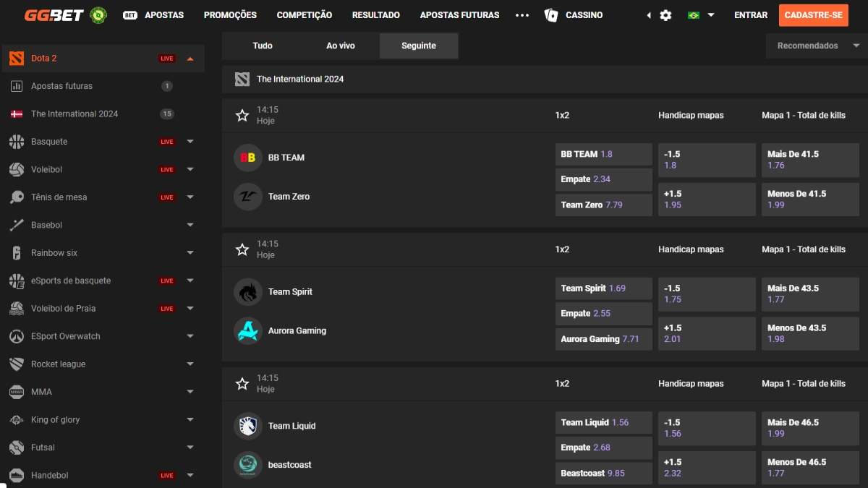Click the Rainbow six icon
The width and height of the screenshot is (868, 488).
point(17,253)
